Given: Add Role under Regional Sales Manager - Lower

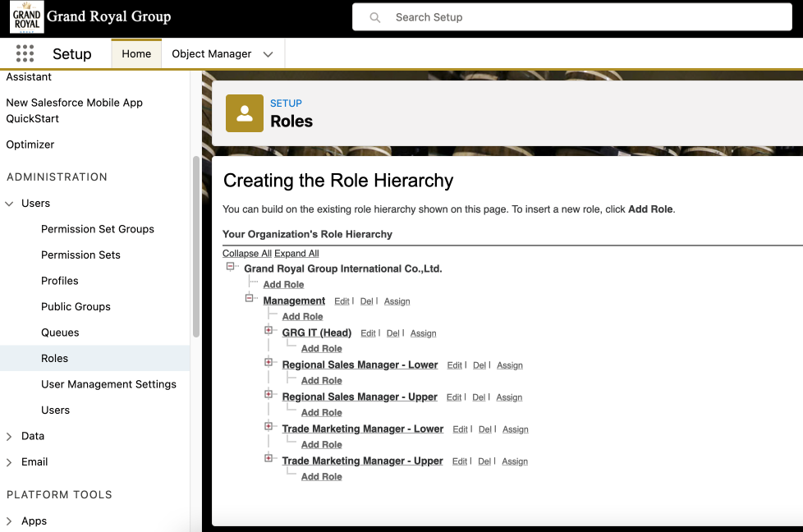Looking at the screenshot, I should click(322, 380).
